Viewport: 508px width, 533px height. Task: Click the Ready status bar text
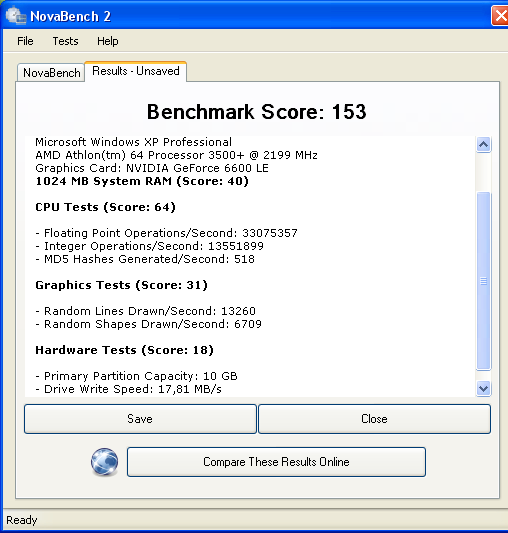[22, 520]
